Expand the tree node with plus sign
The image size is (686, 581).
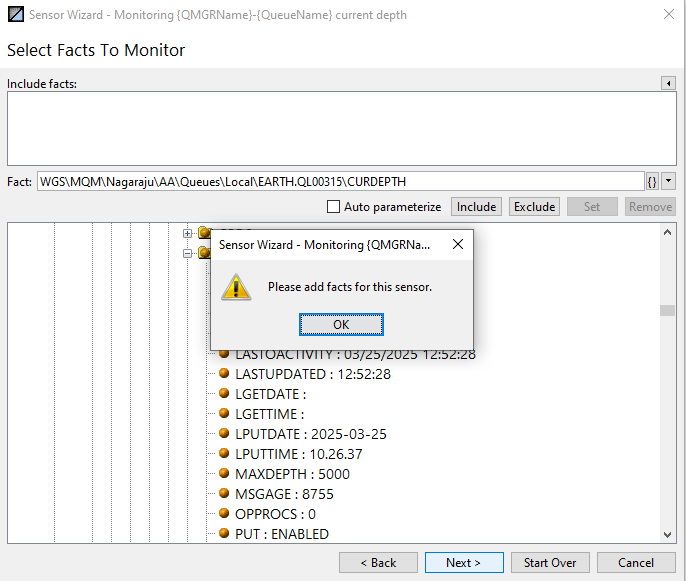pyautogui.click(x=187, y=234)
